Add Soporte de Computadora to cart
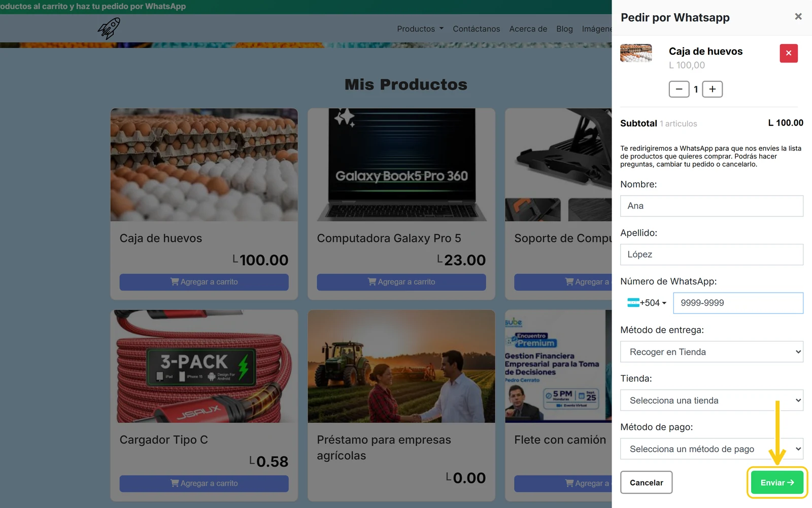 (563, 282)
